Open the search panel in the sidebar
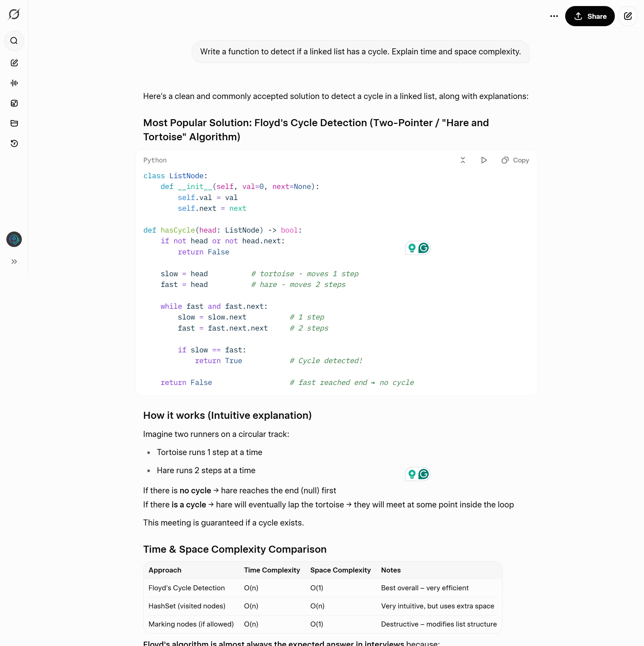Viewport: 644px width, 646px height. click(14, 41)
